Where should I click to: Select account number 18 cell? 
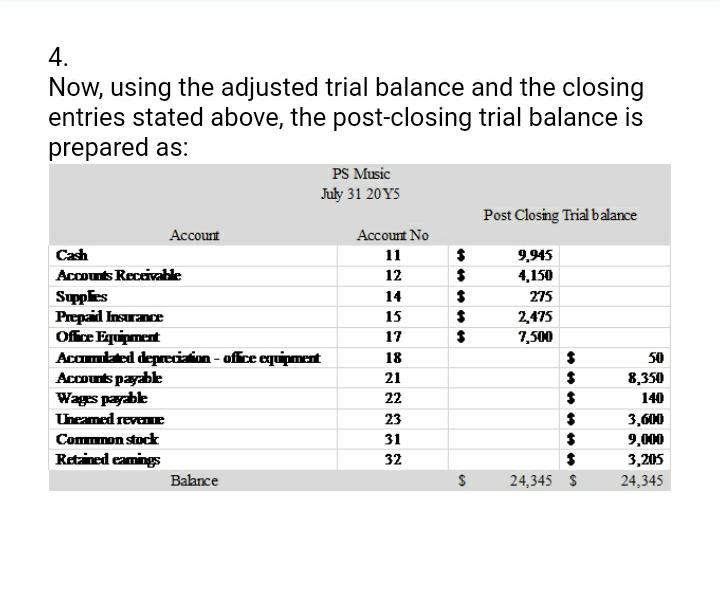(392, 357)
